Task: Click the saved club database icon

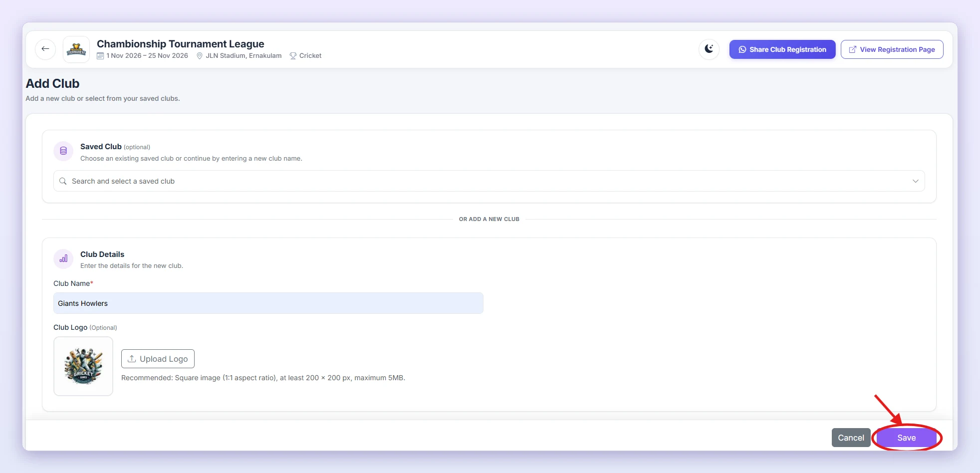Action: coord(63,151)
